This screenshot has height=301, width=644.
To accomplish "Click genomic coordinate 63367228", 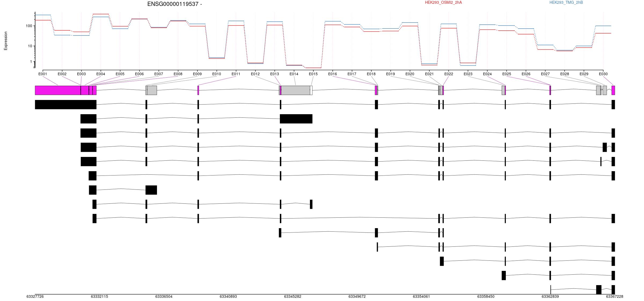I will (614, 296).
